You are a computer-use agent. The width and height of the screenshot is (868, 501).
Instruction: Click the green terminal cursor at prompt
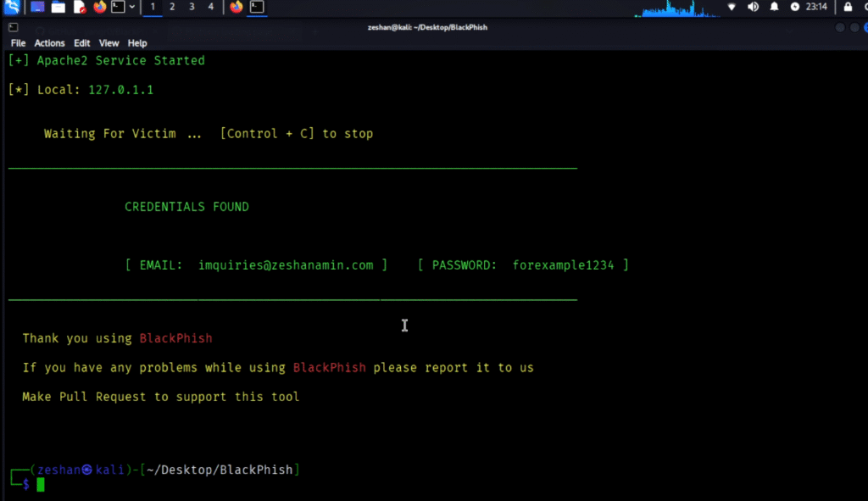tap(41, 485)
